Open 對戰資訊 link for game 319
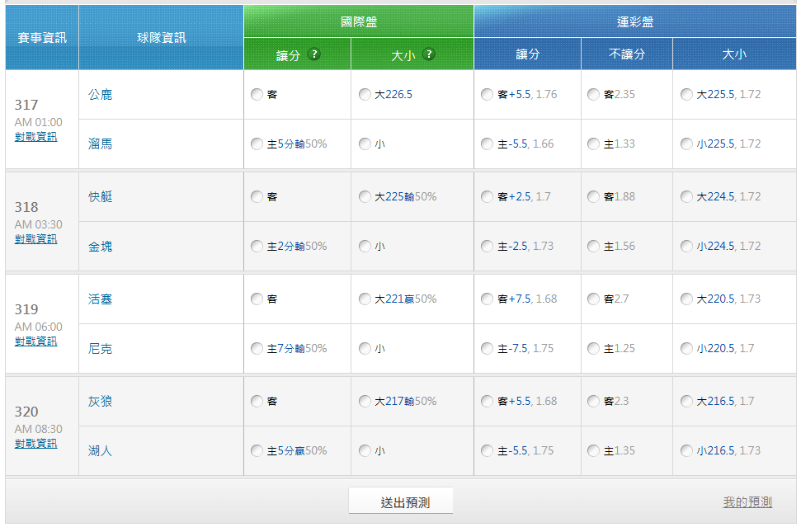The width and height of the screenshot is (801, 532). coord(35,341)
